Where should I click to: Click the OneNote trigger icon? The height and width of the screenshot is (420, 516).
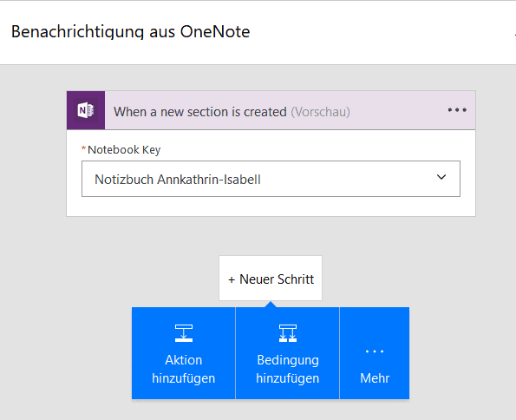[86, 110]
